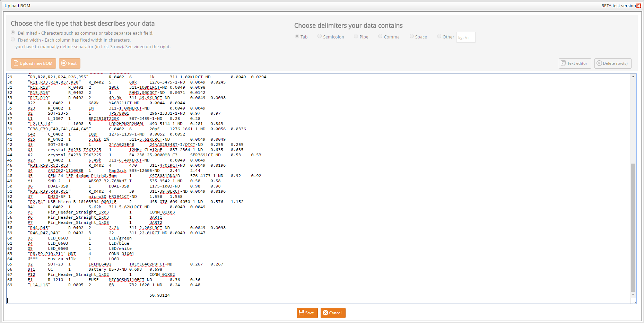Click the text 296-23331-1-ND
This screenshot has width=644, height=323.
coord(167,113)
